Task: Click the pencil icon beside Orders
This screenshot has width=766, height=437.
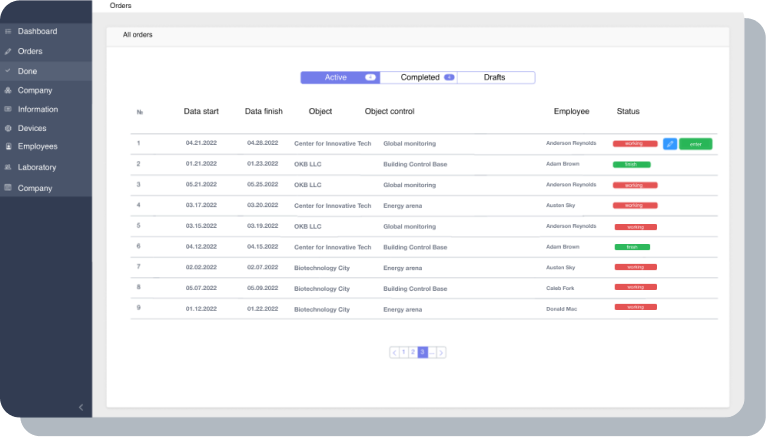Action: click(x=8, y=51)
